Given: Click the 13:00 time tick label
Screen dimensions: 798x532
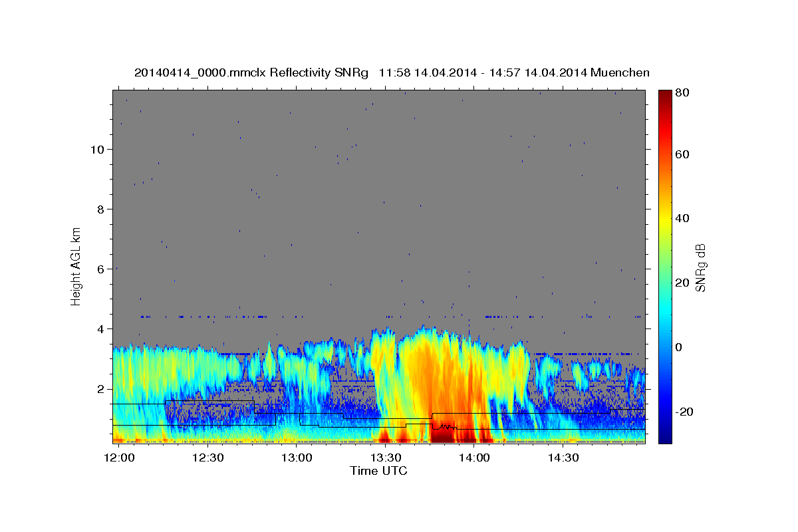Looking at the screenshot, I should point(297,458).
